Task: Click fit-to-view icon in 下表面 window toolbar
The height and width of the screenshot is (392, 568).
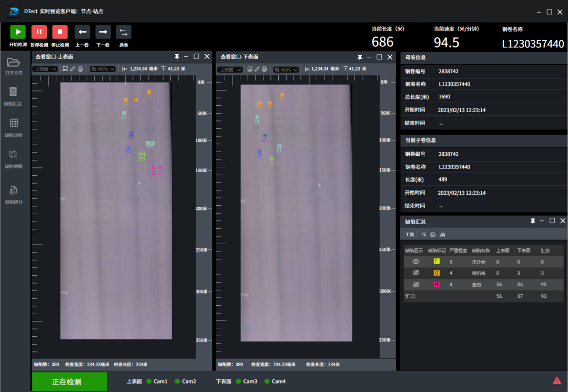Action: (x=250, y=69)
